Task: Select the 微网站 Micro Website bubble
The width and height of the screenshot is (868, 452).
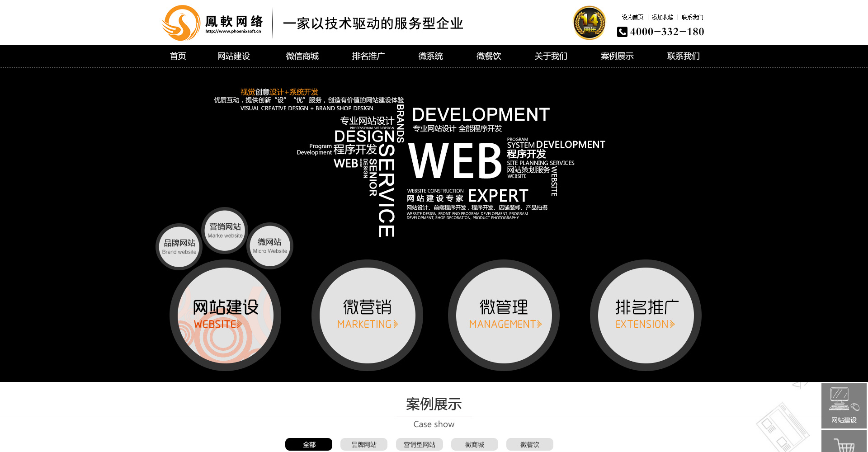Action: (270, 245)
